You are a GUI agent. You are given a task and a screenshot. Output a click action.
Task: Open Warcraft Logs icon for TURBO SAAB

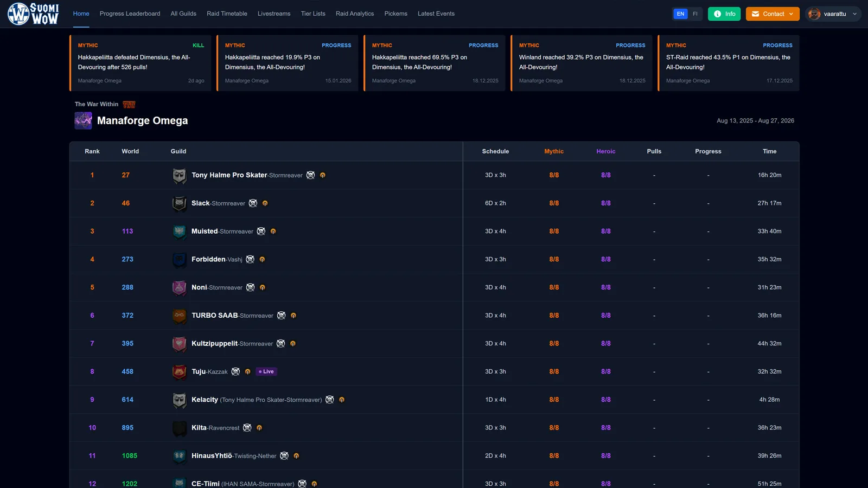[x=281, y=316]
